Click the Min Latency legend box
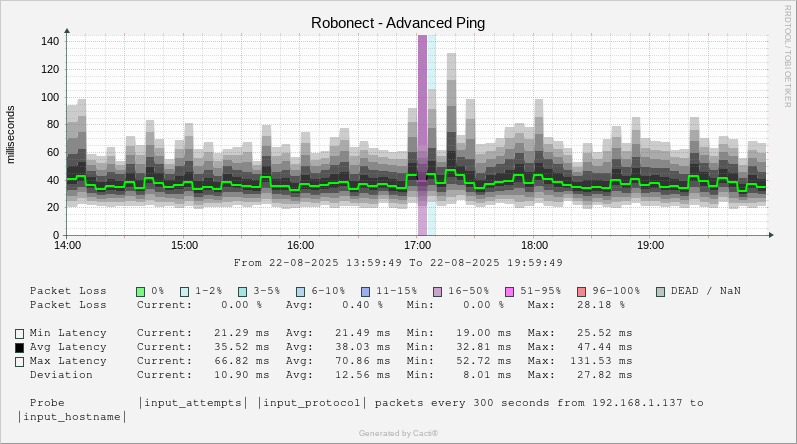 (x=19, y=334)
